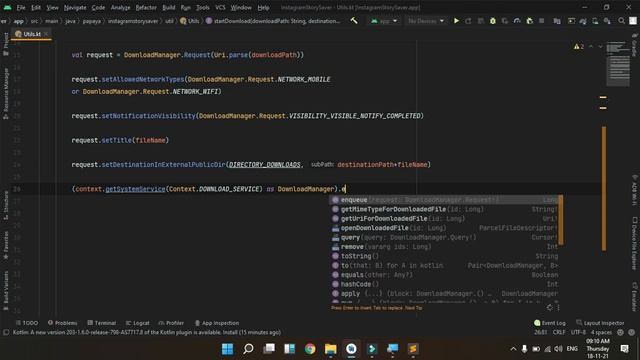Image resolution: width=640 pixels, height=360 pixels.
Task: Open Chrome from the taskbar
Action: tap(310, 349)
